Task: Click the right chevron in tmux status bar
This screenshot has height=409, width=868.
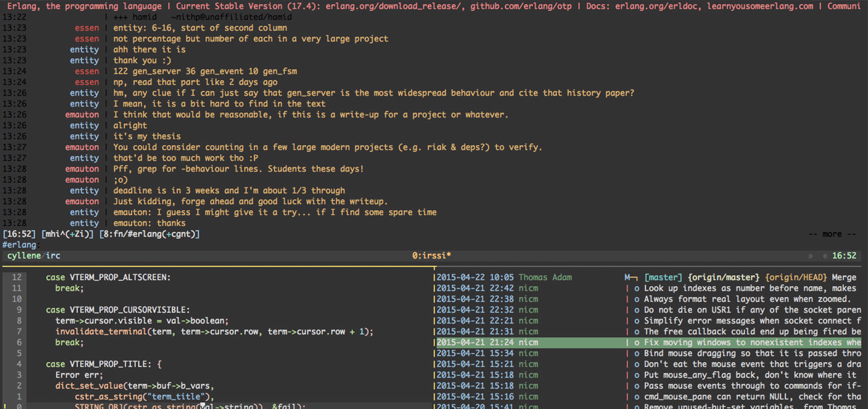Action: click(811, 256)
